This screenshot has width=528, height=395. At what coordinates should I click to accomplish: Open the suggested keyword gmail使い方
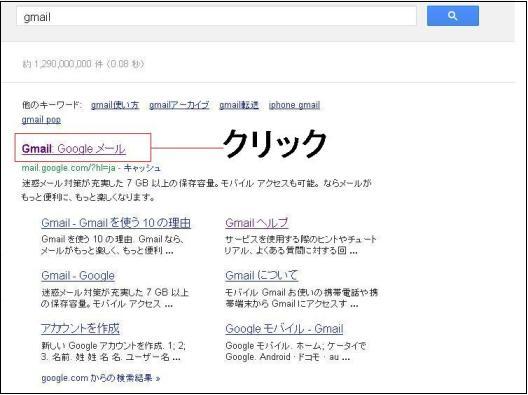(115, 105)
